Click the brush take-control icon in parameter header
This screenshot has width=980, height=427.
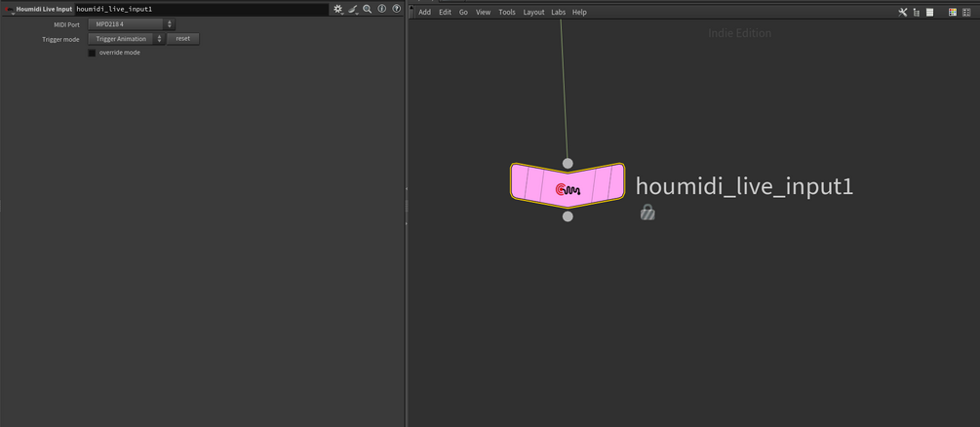[x=353, y=10]
